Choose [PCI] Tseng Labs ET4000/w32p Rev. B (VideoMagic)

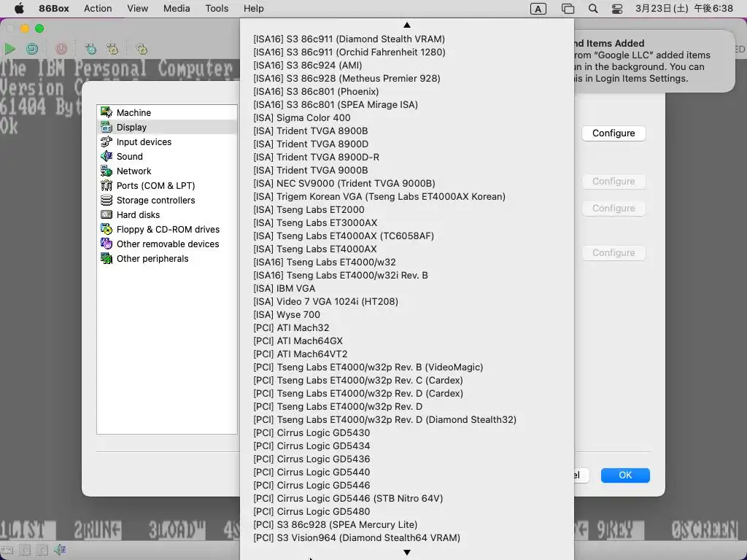click(407, 367)
